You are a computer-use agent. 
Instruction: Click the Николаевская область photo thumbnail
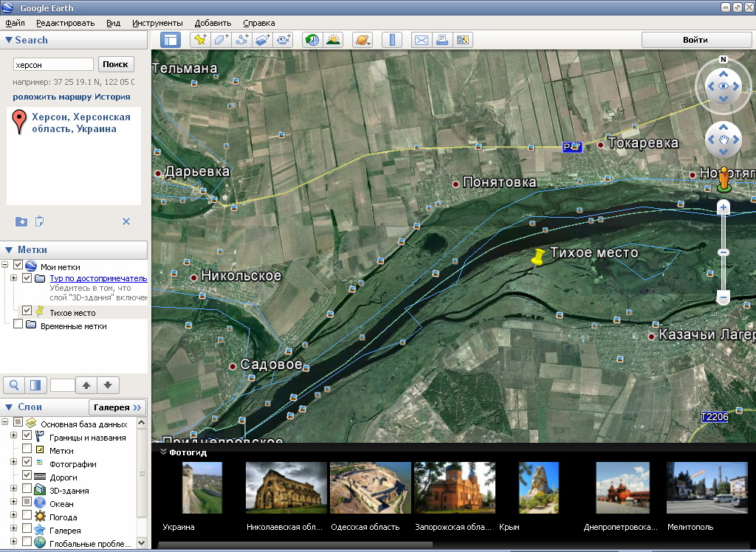(286, 488)
